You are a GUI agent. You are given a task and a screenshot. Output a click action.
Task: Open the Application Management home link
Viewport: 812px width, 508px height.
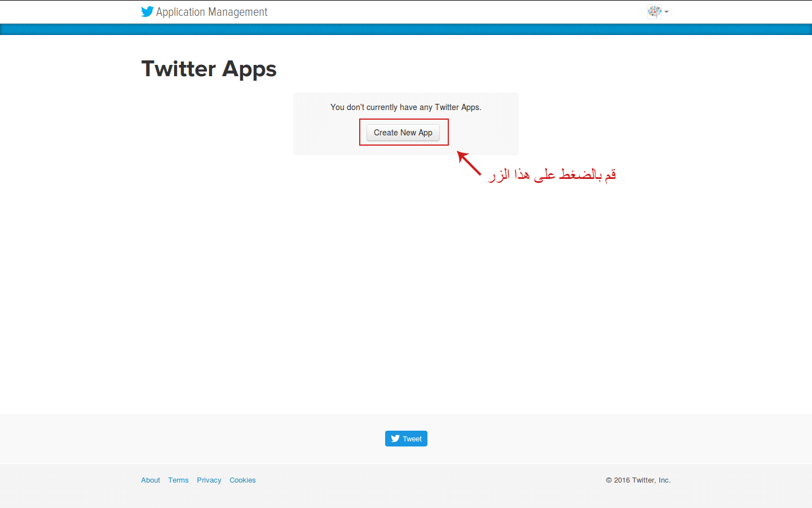211,12
